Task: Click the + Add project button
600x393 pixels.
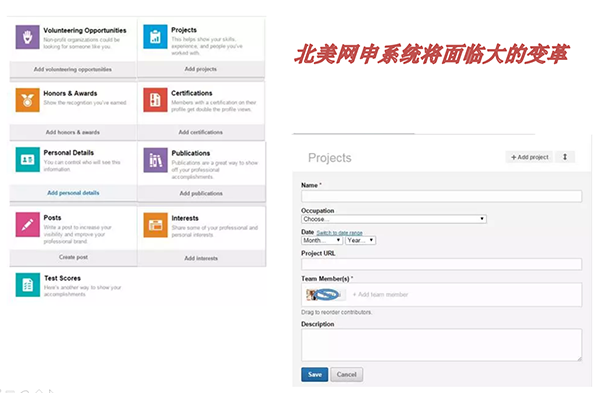Action: (530, 157)
